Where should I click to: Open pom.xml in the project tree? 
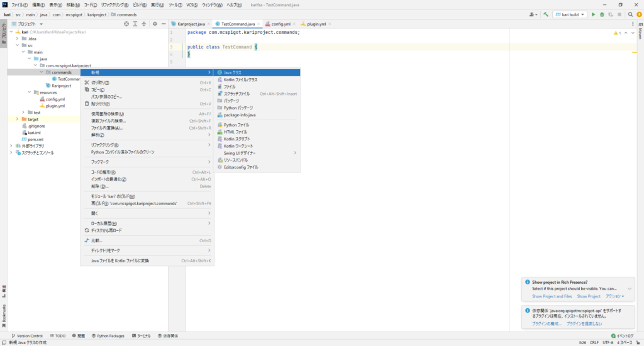[35, 139]
